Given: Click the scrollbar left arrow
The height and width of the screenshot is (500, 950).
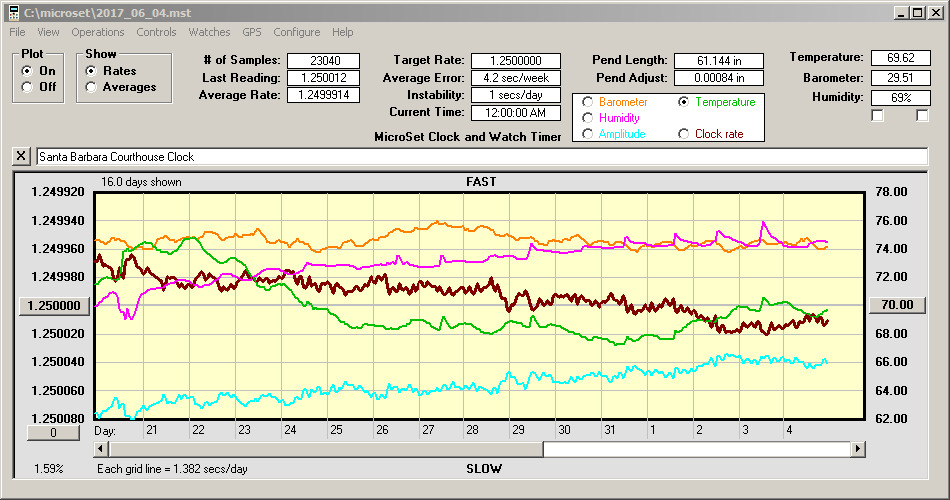Looking at the screenshot, I should click(x=102, y=449).
